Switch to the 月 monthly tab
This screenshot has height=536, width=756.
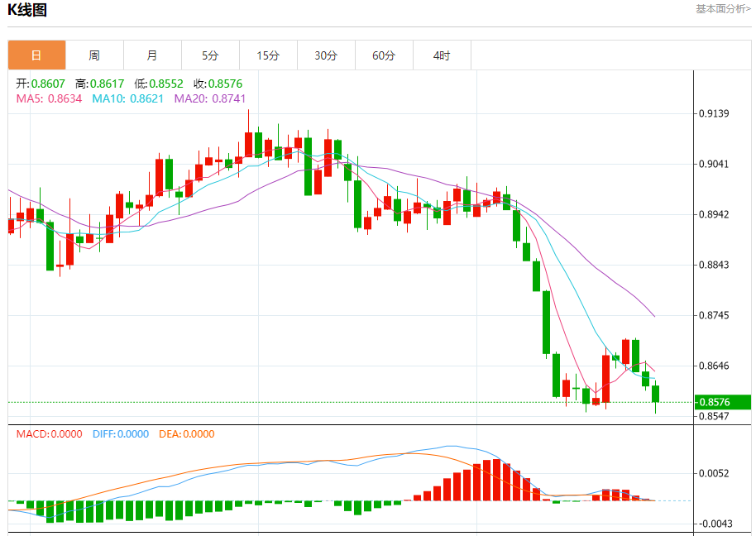click(x=152, y=55)
